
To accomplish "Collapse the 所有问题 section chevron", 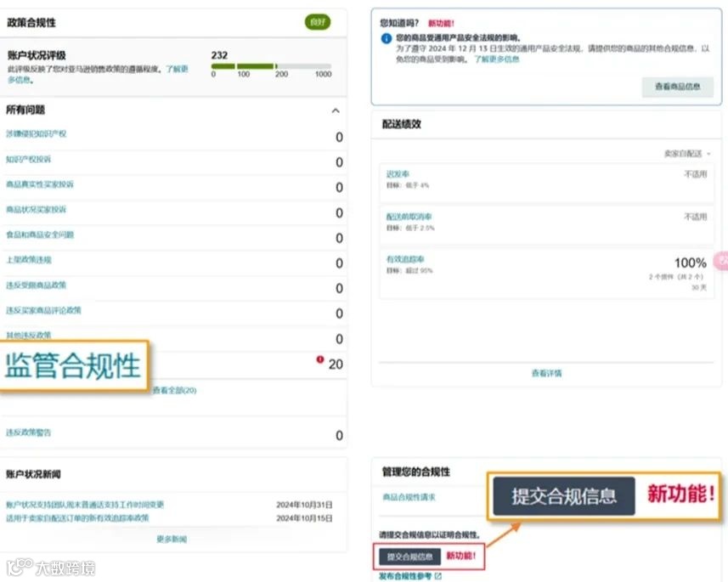I will click(336, 110).
